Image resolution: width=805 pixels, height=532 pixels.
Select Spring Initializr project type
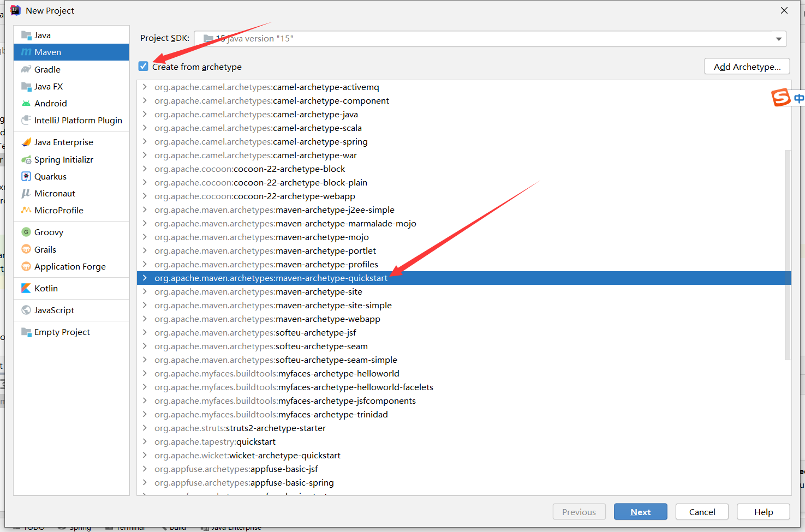click(x=71, y=159)
